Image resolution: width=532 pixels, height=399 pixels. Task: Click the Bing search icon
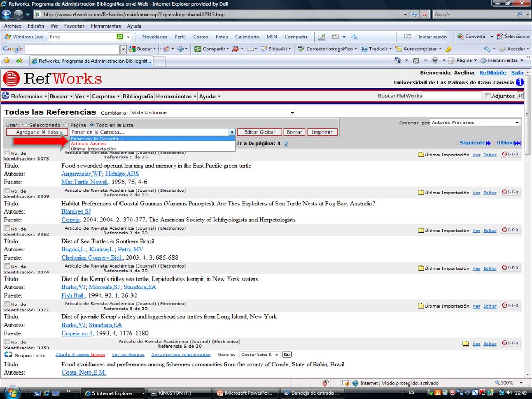tap(120, 37)
